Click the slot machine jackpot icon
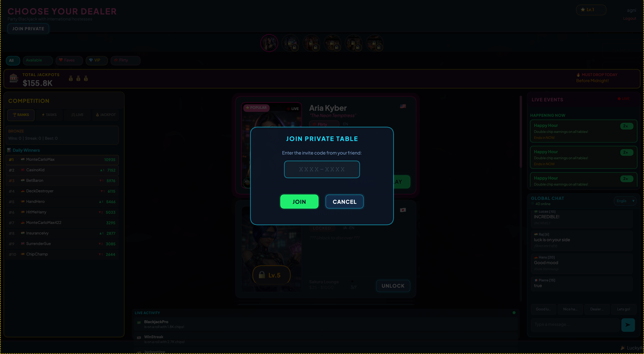The image size is (644, 354). pos(14,78)
